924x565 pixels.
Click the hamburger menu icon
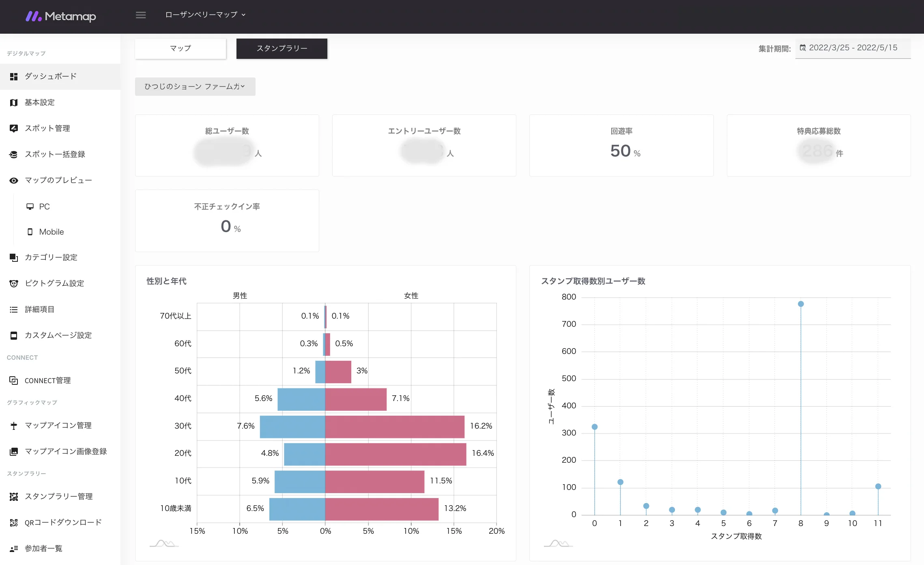tap(141, 15)
